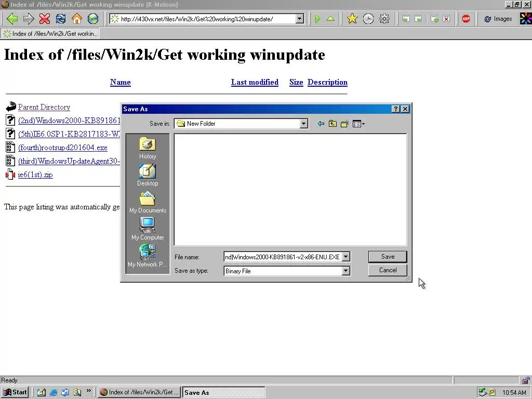
Task: Switch to K-Meleon taskbar button
Action: pos(139,392)
